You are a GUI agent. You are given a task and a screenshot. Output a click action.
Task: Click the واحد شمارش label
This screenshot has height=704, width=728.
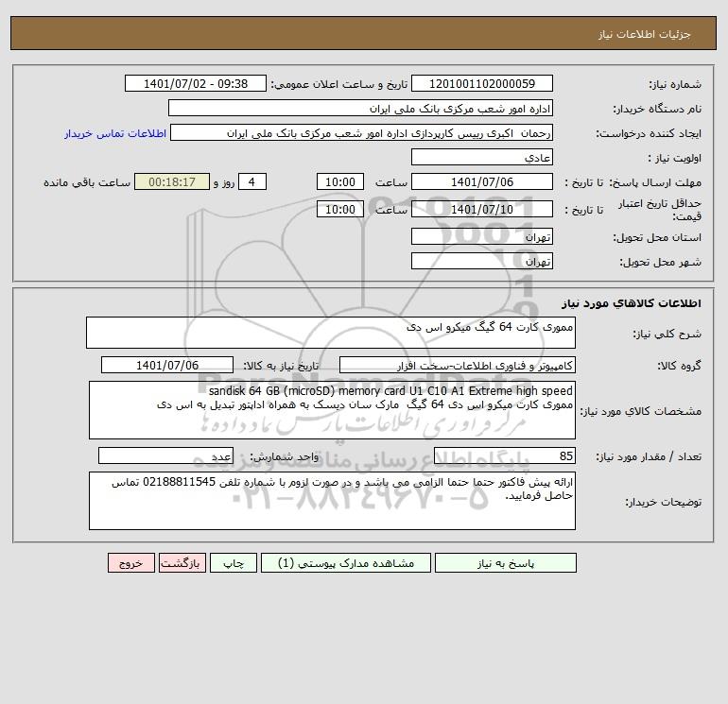point(285,456)
